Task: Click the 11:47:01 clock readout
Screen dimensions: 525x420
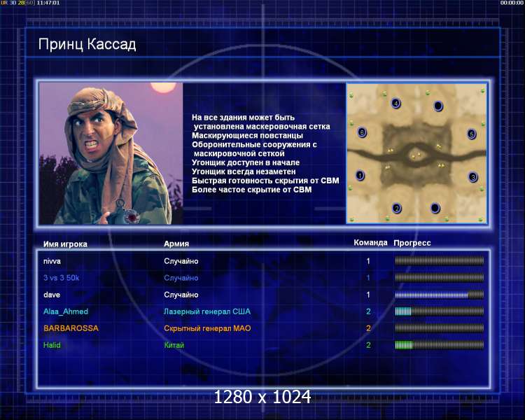Action: click(48, 3)
